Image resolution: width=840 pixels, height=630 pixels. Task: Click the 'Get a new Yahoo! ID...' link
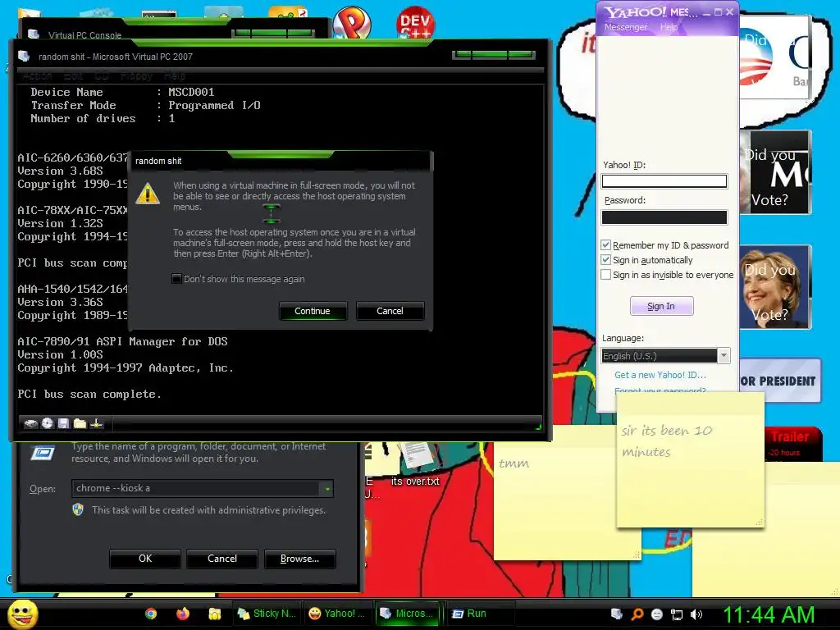(660, 375)
